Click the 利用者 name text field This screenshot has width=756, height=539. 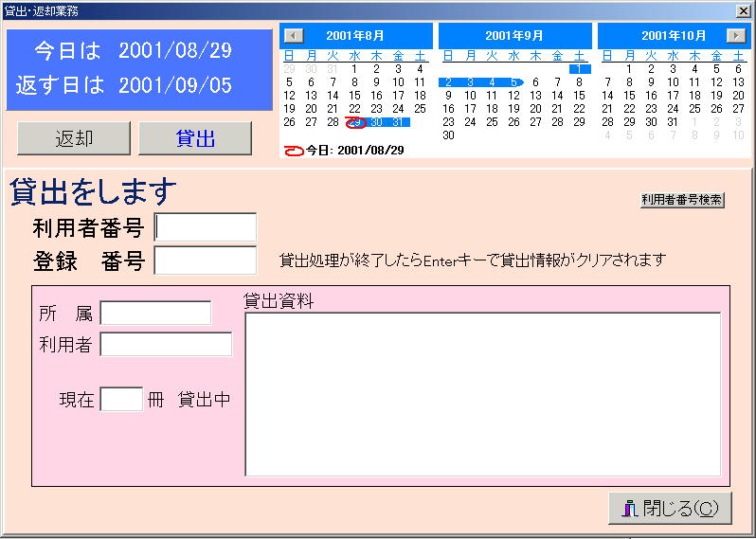point(166,345)
